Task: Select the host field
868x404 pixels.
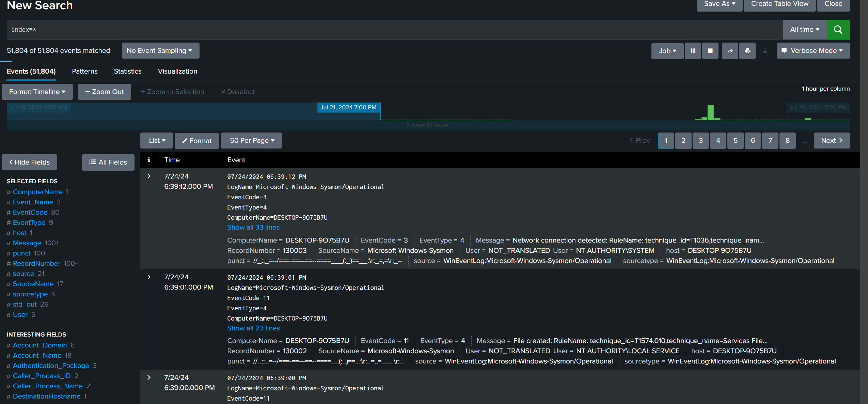Action: (x=19, y=233)
